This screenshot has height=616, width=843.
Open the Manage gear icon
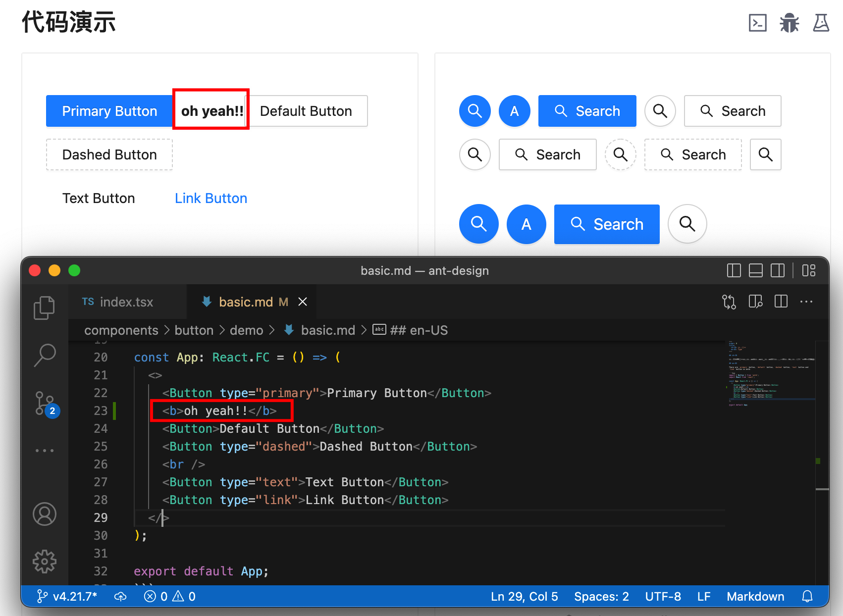[44, 562]
